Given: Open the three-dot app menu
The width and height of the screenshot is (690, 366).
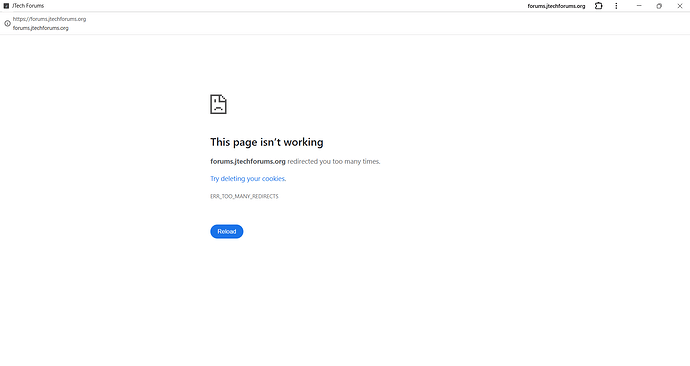Looking at the screenshot, I should pyautogui.click(x=616, y=6).
